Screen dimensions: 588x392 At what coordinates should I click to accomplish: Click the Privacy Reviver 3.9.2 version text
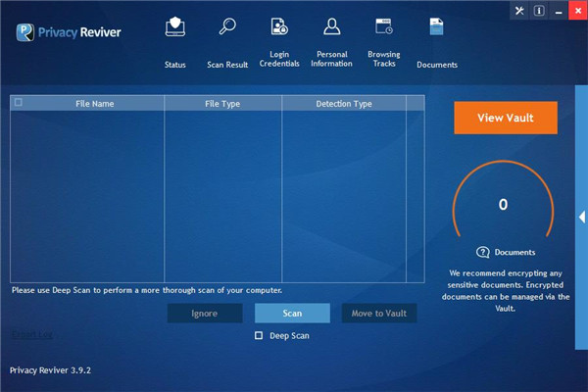50,370
